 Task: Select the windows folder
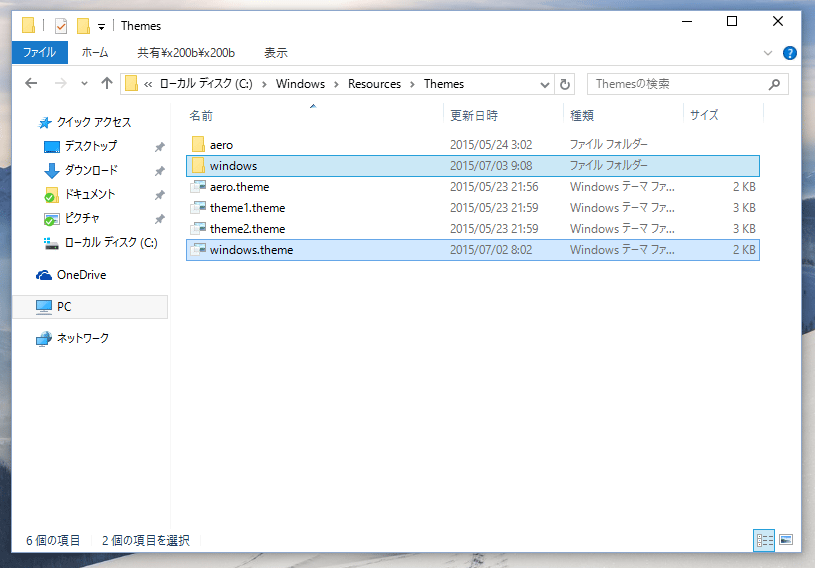coord(473,166)
